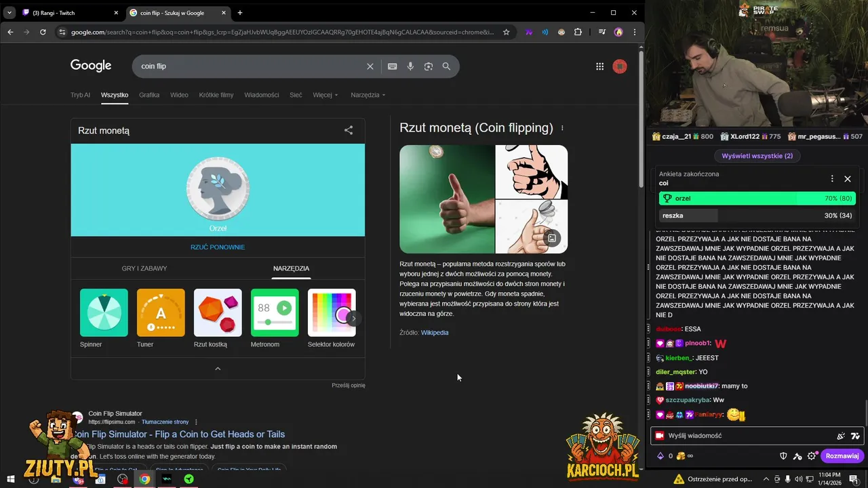Open the Twitch chat shield mode icon
This screenshot has height=488, width=868.
coord(783,456)
